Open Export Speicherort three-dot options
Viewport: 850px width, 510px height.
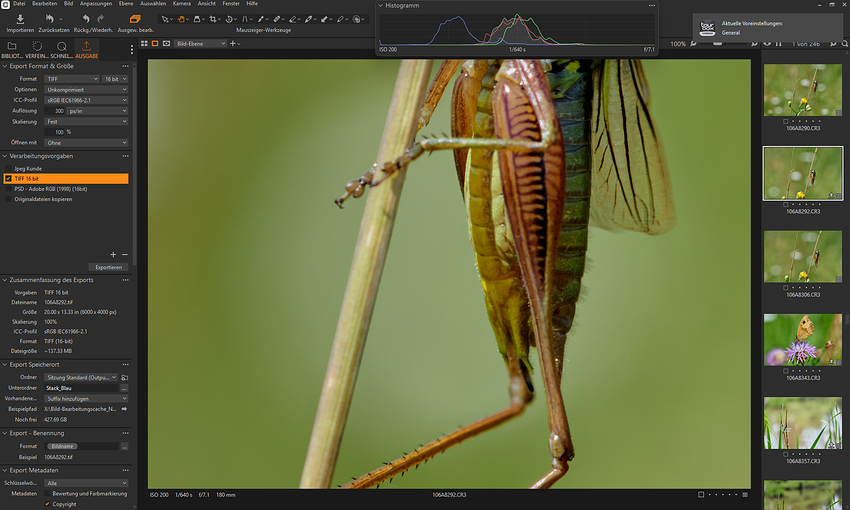[126, 365]
